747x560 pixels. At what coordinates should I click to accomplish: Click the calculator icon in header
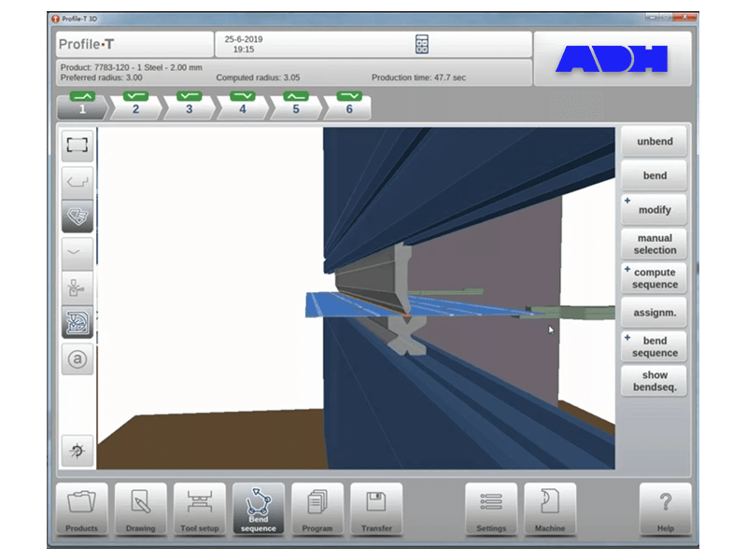(x=421, y=44)
